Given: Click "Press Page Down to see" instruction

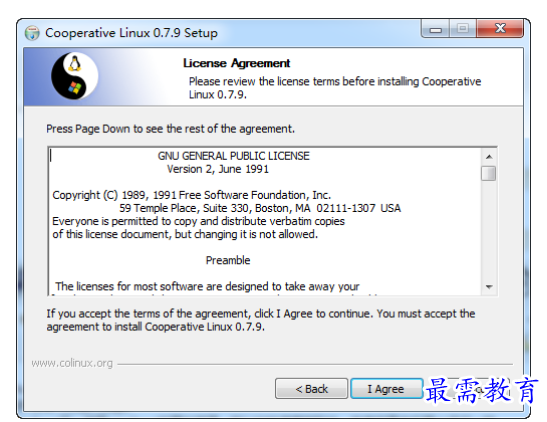Looking at the screenshot, I should pos(171,129).
